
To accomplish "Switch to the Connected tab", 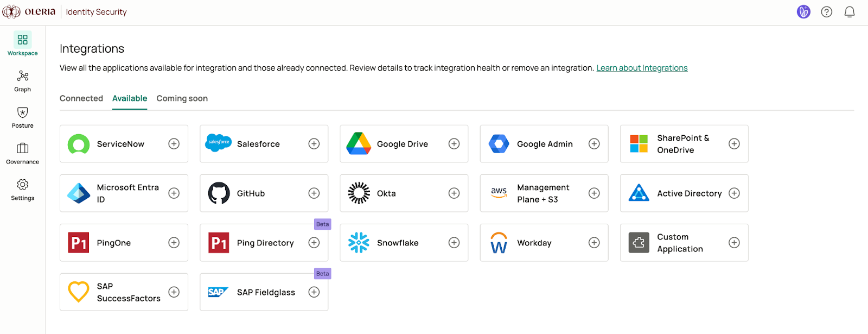I will [81, 98].
